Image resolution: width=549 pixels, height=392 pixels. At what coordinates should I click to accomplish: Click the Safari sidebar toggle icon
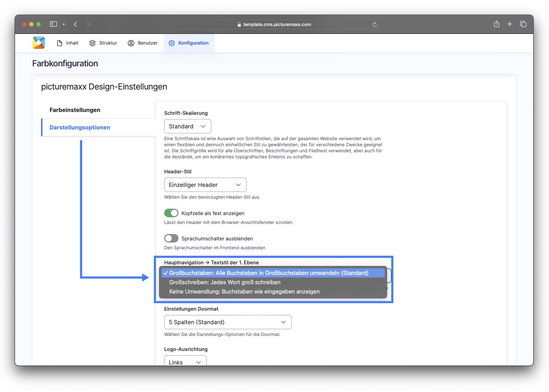tap(54, 24)
